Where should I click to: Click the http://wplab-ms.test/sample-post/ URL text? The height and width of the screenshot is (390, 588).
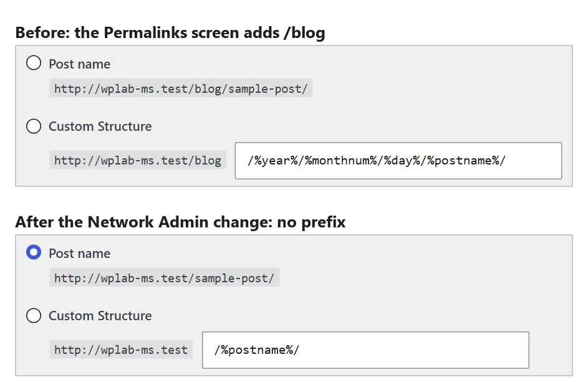[x=164, y=278]
